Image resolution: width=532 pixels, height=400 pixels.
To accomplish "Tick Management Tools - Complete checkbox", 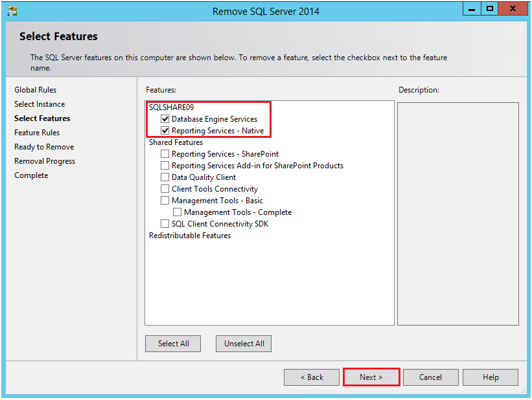I will tap(177, 212).
